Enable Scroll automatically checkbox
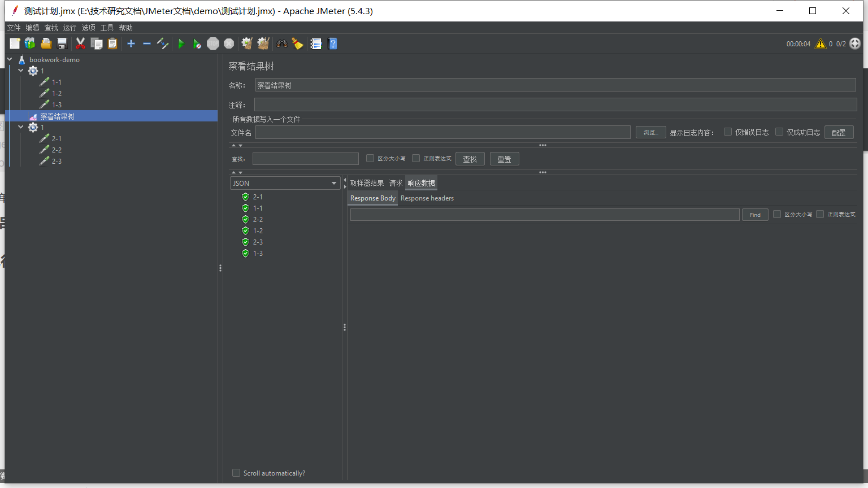The image size is (868, 488). pyautogui.click(x=236, y=473)
